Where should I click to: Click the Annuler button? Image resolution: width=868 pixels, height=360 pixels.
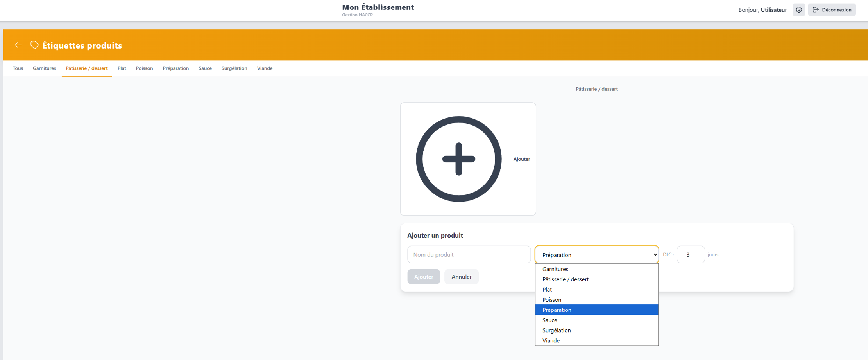point(462,277)
